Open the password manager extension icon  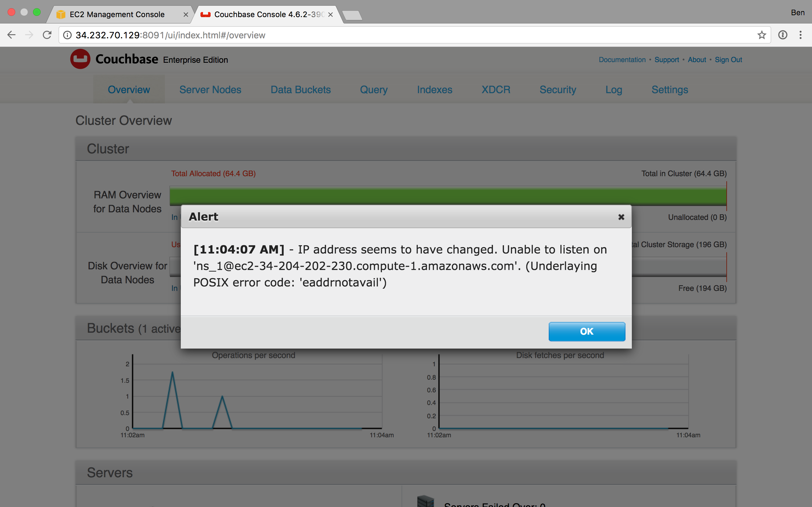click(783, 35)
